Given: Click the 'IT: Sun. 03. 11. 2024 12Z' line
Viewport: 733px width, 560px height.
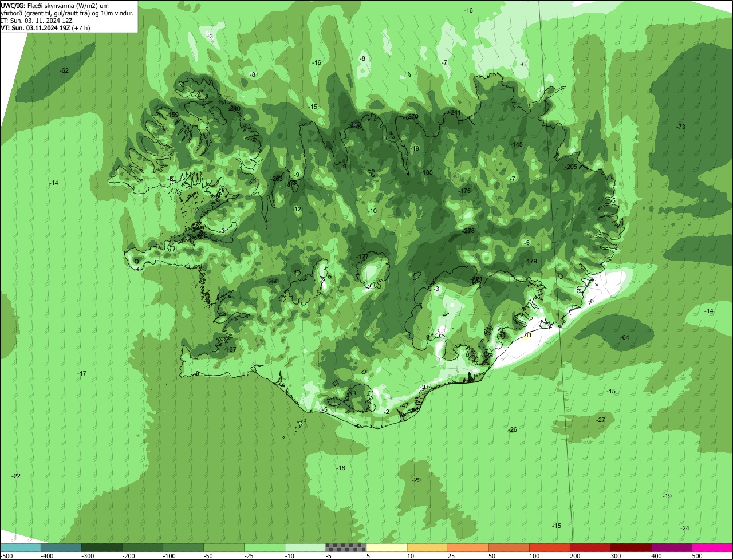Looking at the screenshot, I should coord(37,20).
